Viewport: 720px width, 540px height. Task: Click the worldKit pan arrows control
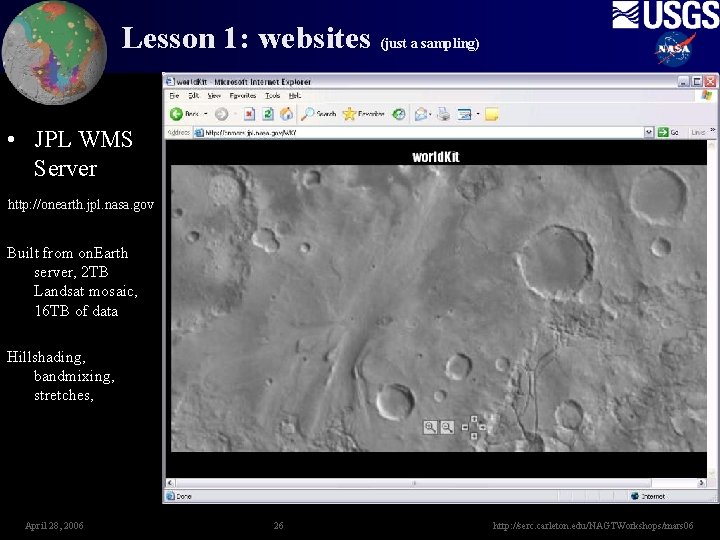click(x=474, y=428)
